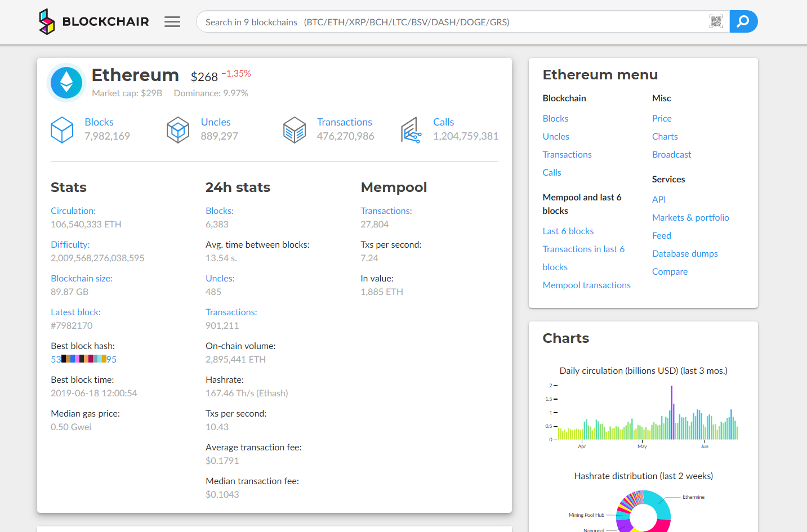
Task: Click the 167.46 Th/s hashrate value
Action: pos(247,393)
